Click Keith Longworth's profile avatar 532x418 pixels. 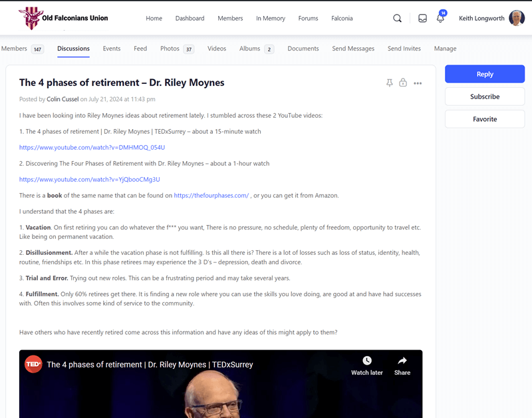tap(517, 19)
